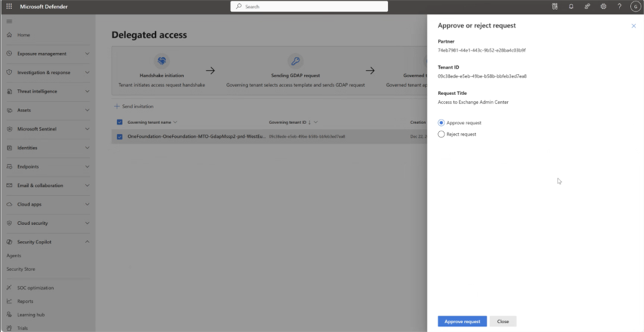The image size is (644, 332).
Task: Go to SOC optimization page
Action: [35, 288]
